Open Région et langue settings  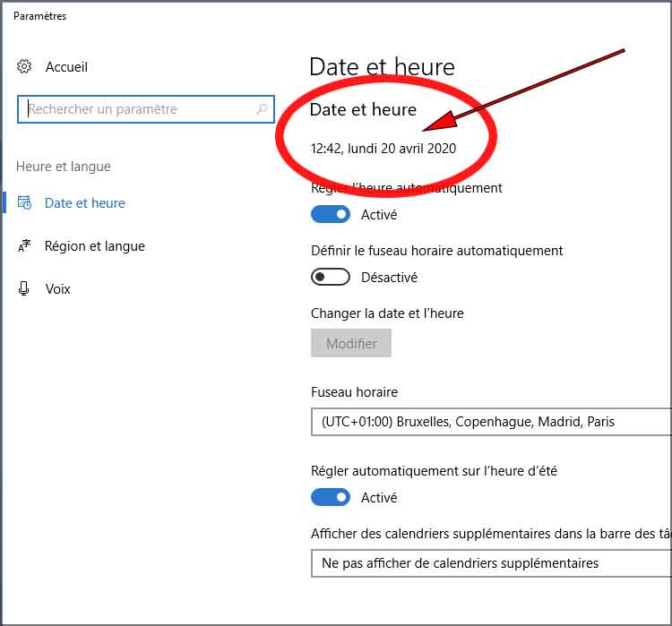(95, 246)
